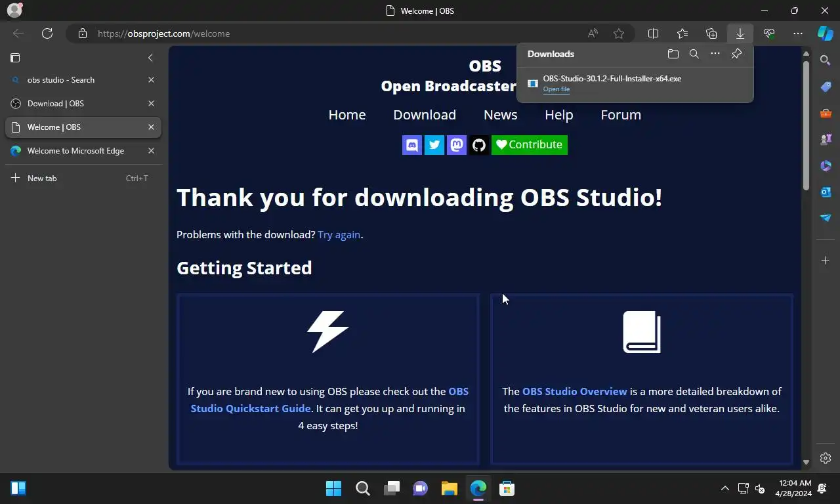Click the book overview icon
840x504 pixels.
coord(642,332)
